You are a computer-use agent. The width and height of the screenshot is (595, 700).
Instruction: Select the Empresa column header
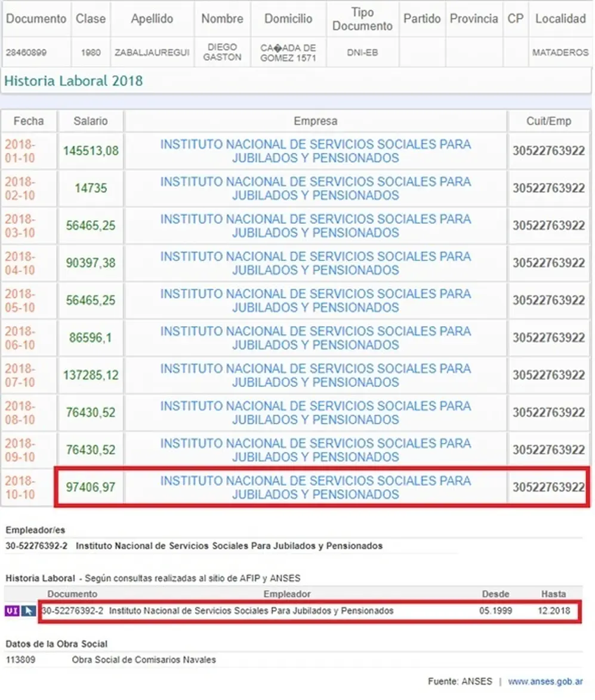coord(315,121)
